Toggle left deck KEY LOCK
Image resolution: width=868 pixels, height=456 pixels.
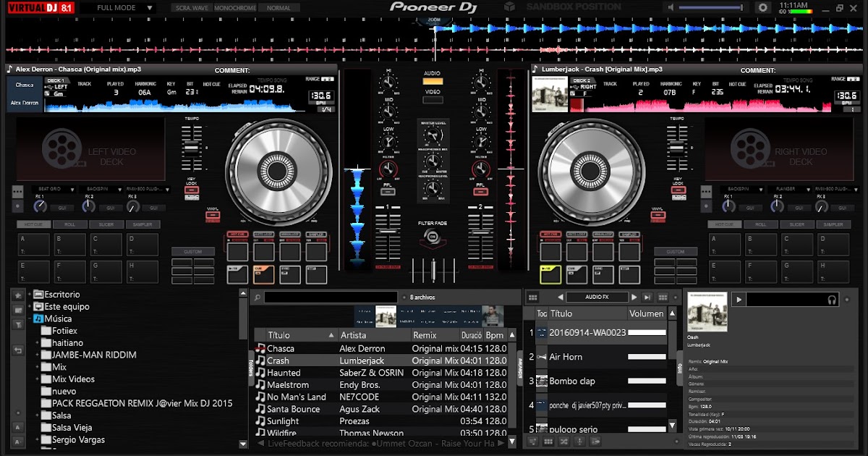[192, 191]
